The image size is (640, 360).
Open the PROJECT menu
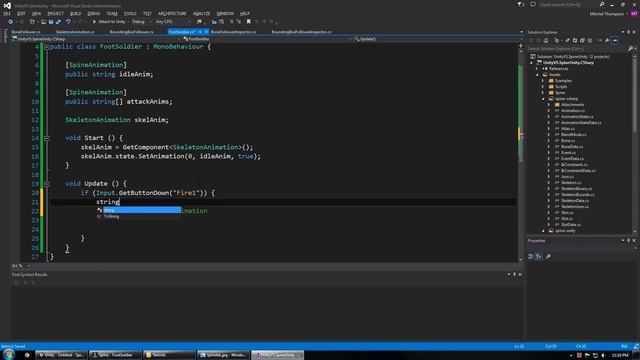pos(55,13)
